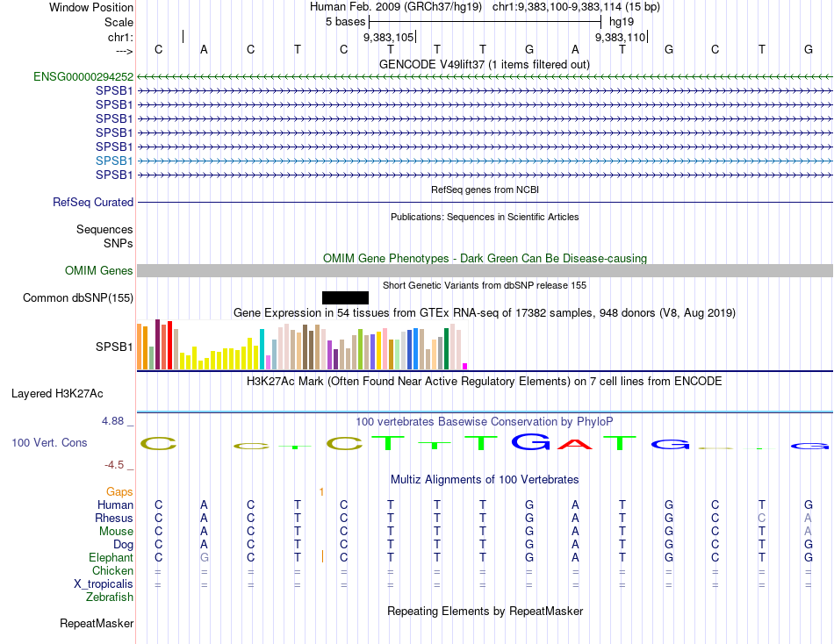Viewport: 834px width, 644px height.
Task: Click the Sequences track label
Action: pos(104,229)
